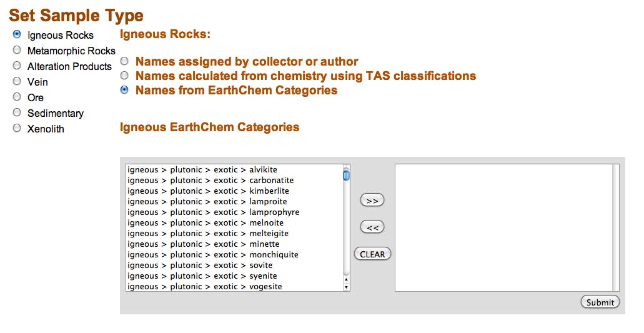Image resolution: width=644 pixels, height=333 pixels.
Task: Submit the selected categories
Action: [600, 302]
